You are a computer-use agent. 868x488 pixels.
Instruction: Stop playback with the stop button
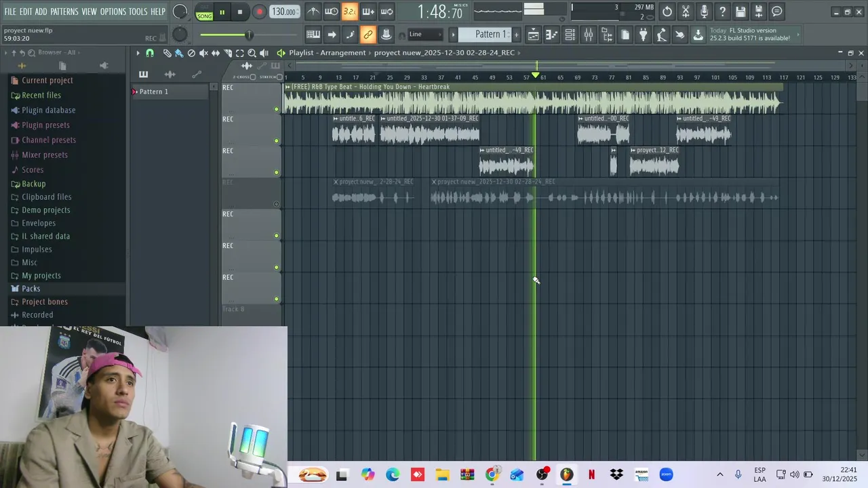click(x=240, y=12)
